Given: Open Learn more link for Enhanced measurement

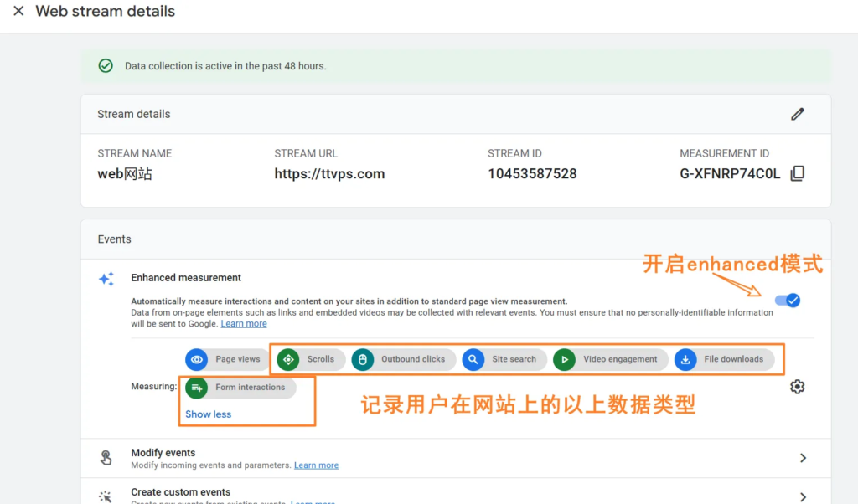Looking at the screenshot, I should coord(244,324).
